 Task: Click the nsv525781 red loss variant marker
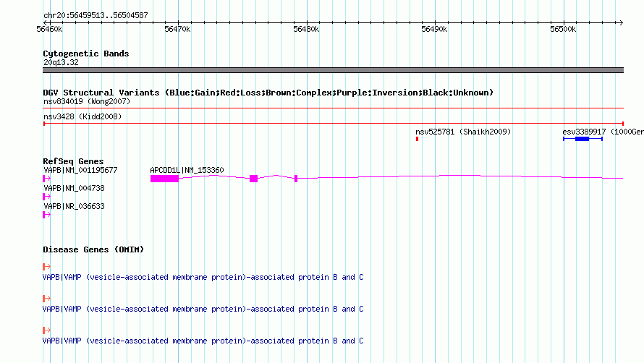pyautogui.click(x=417, y=139)
